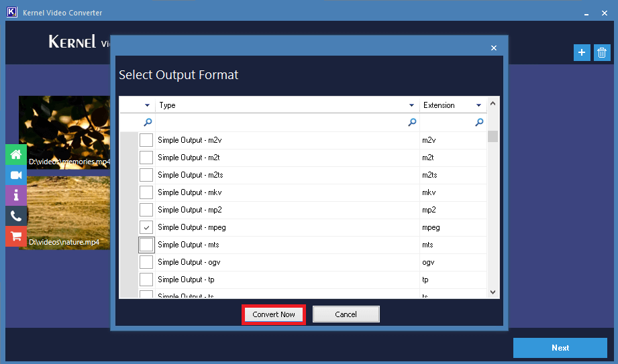Image resolution: width=618 pixels, height=364 pixels.
Task: Click the Kernel app logo in title bar
Action: tap(12, 12)
